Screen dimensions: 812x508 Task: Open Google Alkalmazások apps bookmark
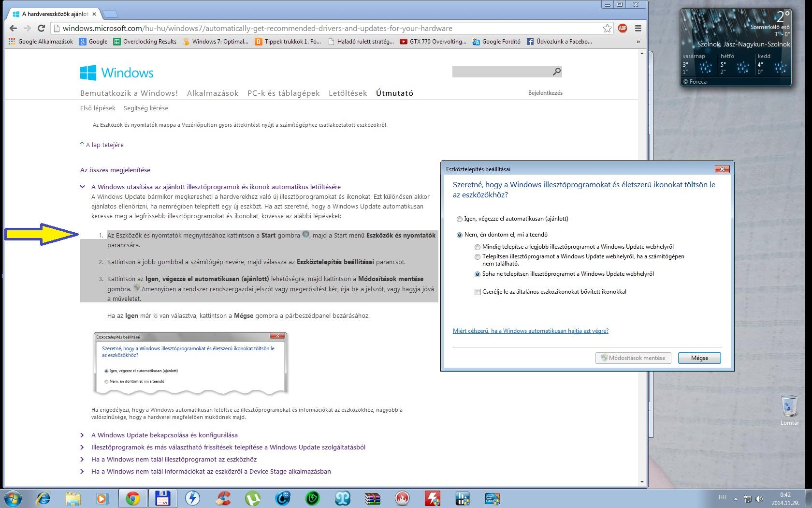click(x=41, y=42)
